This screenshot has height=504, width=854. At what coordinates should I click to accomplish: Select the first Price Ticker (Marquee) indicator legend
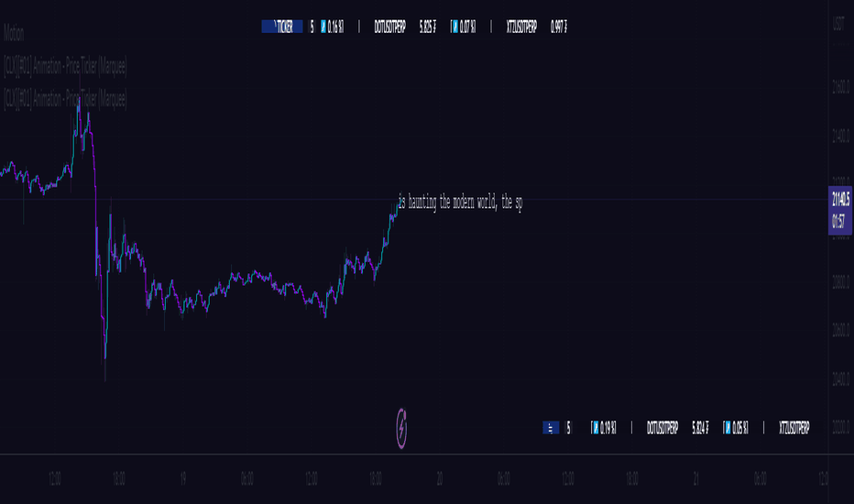tap(65, 67)
